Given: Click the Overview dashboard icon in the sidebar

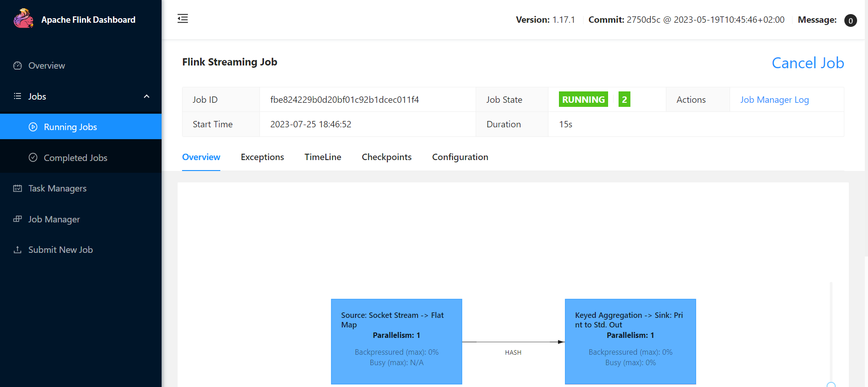Looking at the screenshot, I should pos(17,65).
